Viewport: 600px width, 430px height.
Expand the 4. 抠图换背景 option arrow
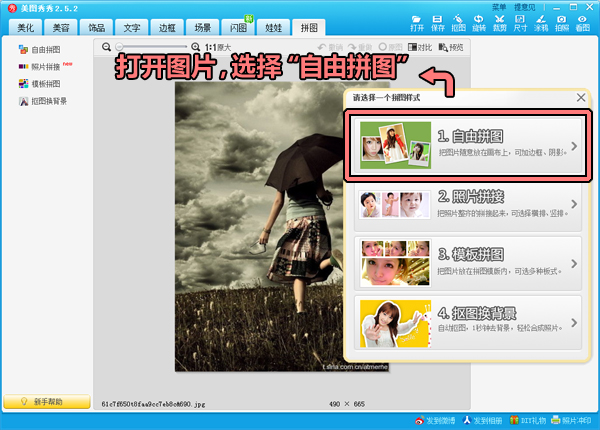coord(574,322)
